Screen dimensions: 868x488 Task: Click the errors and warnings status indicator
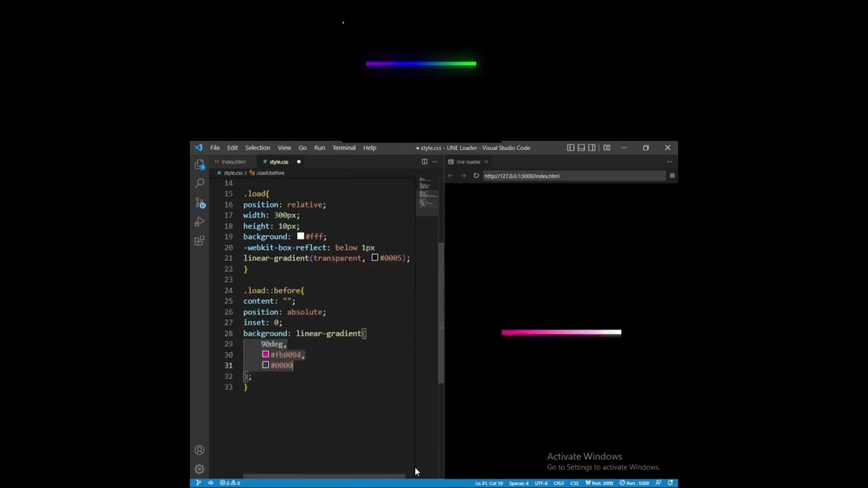click(x=230, y=483)
